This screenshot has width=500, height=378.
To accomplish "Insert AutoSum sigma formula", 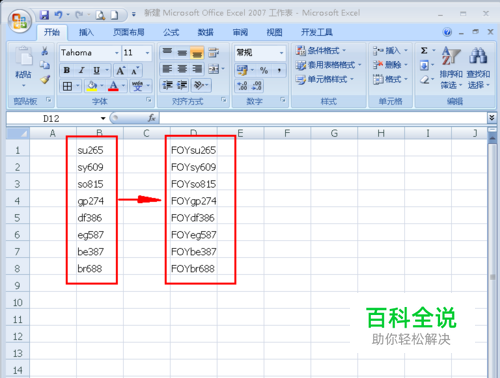I will (424, 51).
